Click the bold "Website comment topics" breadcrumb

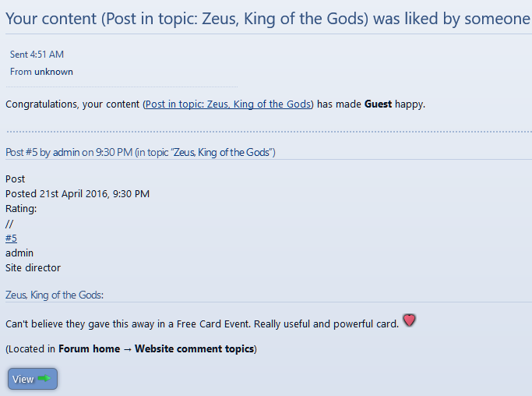click(194, 348)
